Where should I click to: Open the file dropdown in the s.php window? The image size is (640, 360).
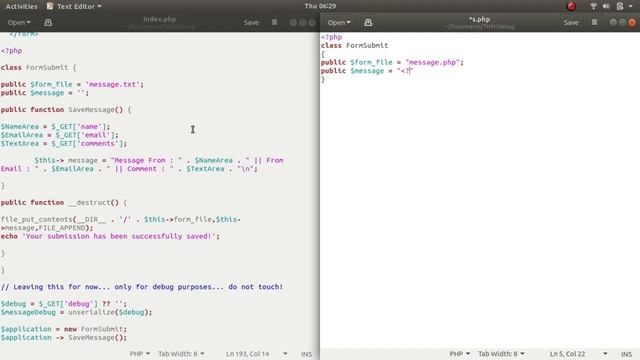click(x=339, y=22)
